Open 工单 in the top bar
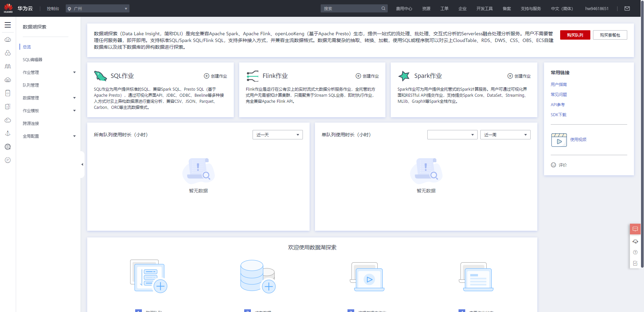This screenshot has width=644, height=312. pos(444,8)
